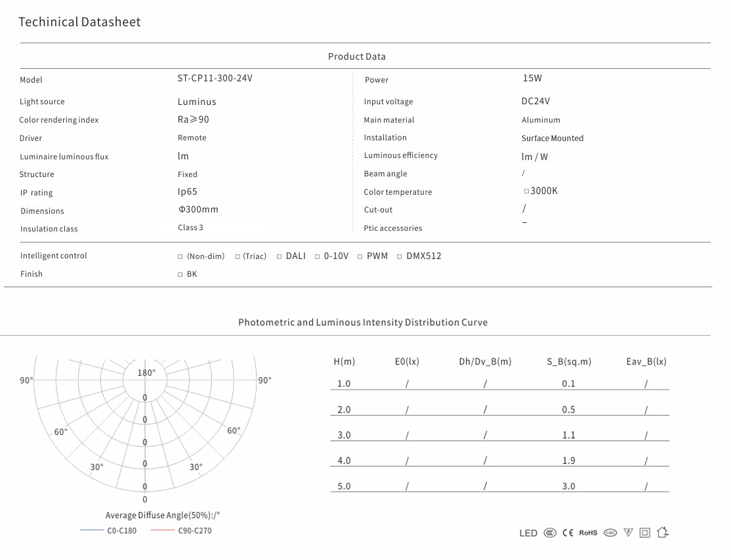Check the (Non-dim) option box
731x560 pixels.
[x=180, y=257]
